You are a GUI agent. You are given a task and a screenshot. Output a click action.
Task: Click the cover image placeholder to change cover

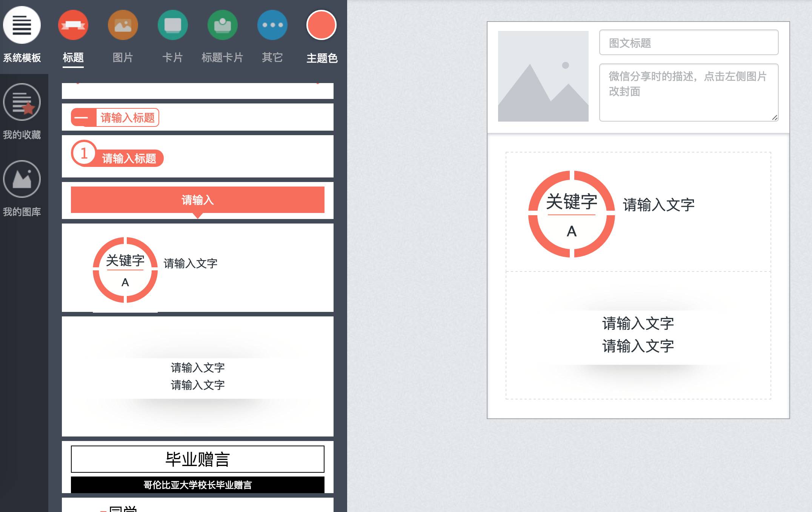[543, 76]
